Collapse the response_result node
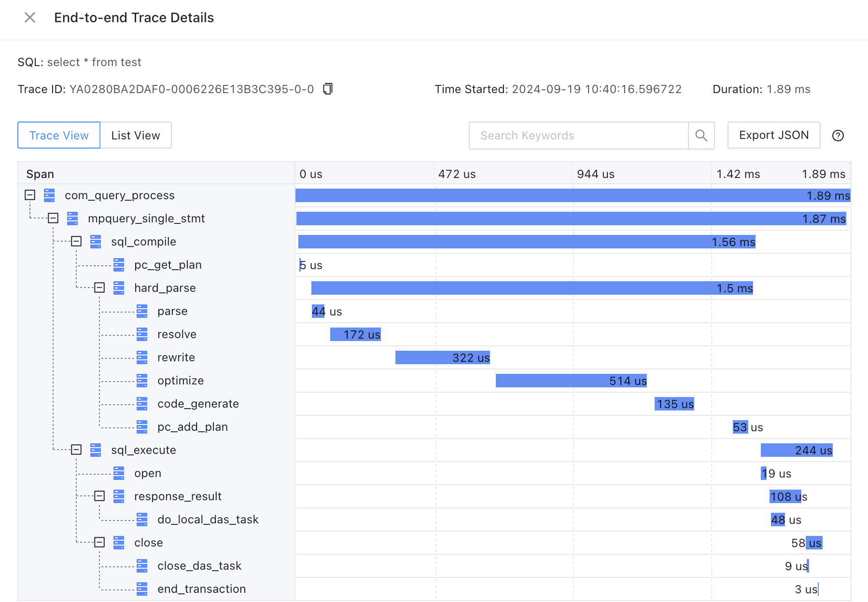868x602 pixels. click(99, 496)
